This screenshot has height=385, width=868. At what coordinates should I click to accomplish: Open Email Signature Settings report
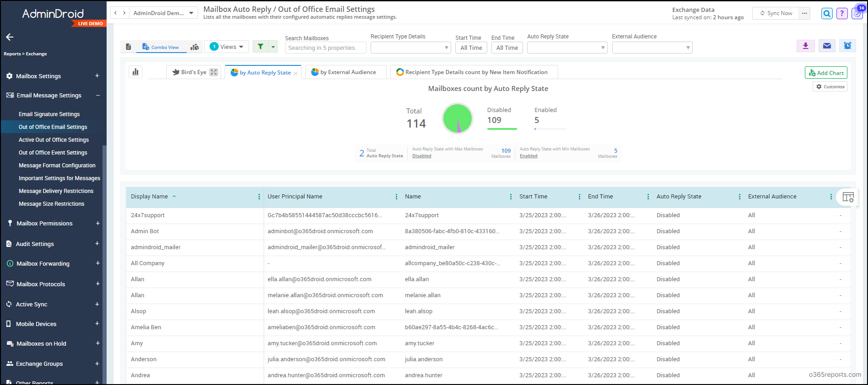click(49, 114)
